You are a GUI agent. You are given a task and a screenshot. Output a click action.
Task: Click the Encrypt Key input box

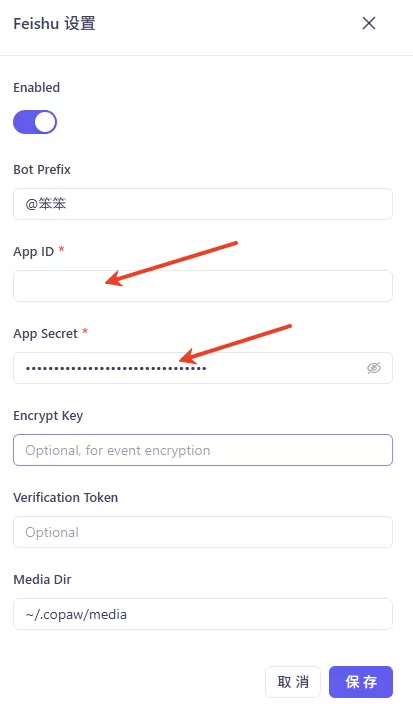tap(203, 450)
